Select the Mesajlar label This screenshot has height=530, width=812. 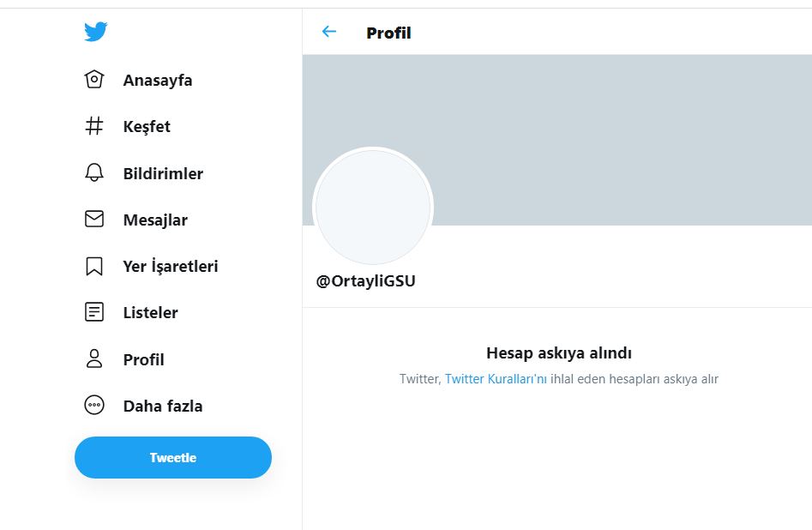click(155, 220)
